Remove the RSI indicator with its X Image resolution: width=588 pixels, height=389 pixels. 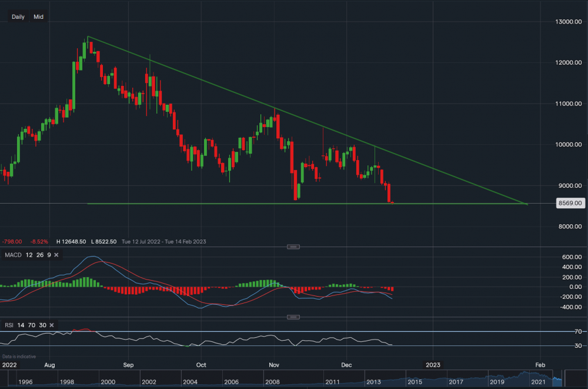52,325
